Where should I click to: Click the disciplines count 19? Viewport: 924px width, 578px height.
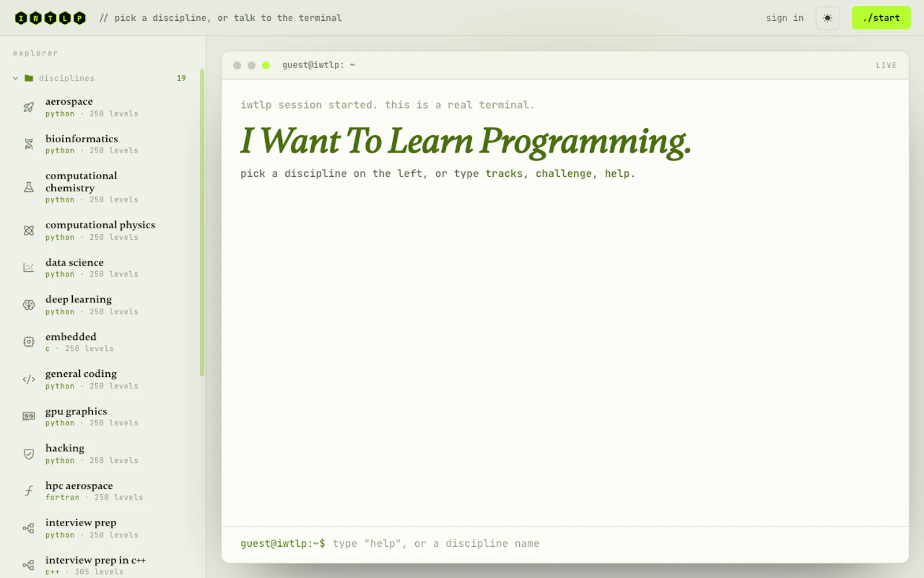(x=181, y=78)
